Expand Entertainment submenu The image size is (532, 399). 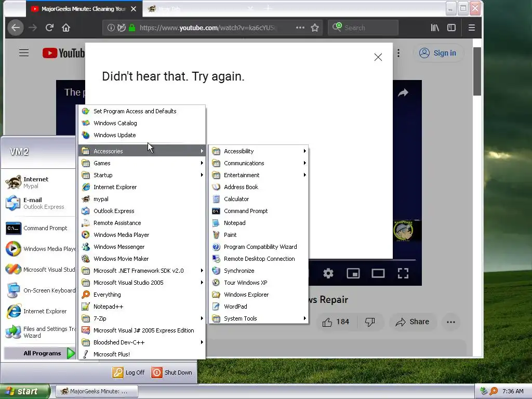click(x=258, y=175)
